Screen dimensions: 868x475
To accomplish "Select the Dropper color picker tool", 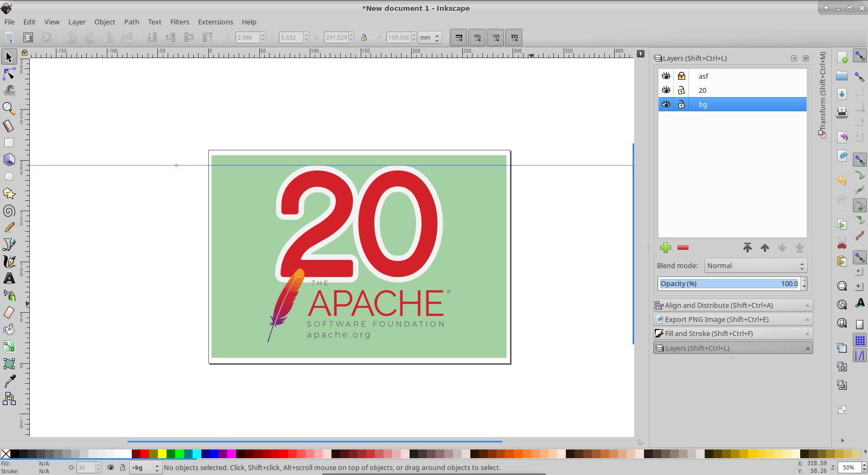I will (9, 381).
